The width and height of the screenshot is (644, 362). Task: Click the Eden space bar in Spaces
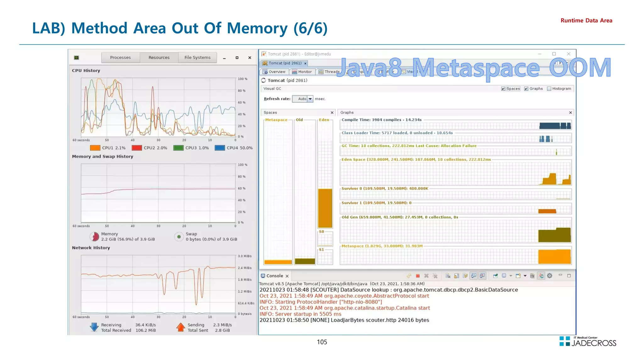(x=325, y=208)
